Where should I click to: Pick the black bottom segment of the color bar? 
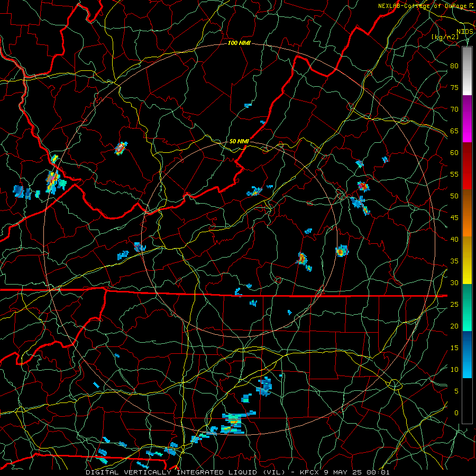467,401
